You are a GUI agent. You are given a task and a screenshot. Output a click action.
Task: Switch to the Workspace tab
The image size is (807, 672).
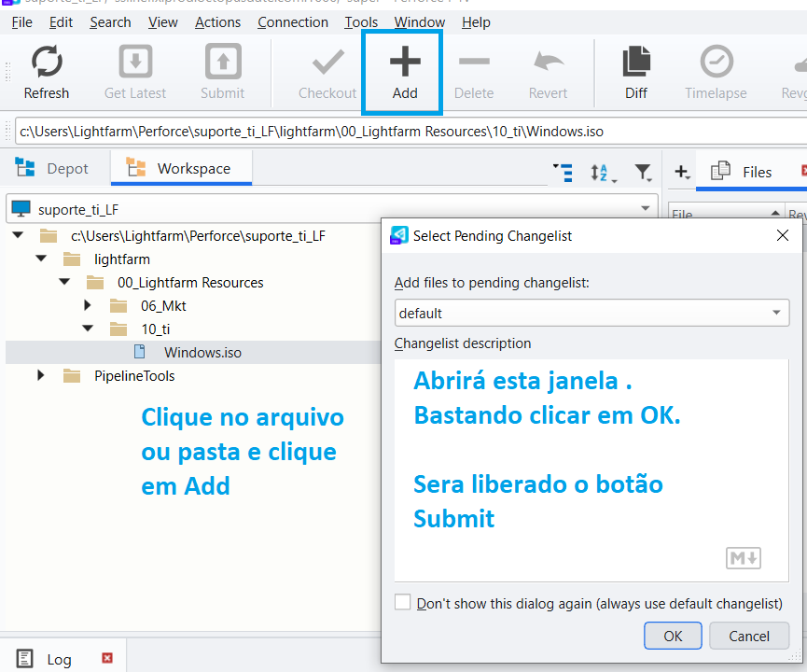pyautogui.click(x=181, y=168)
